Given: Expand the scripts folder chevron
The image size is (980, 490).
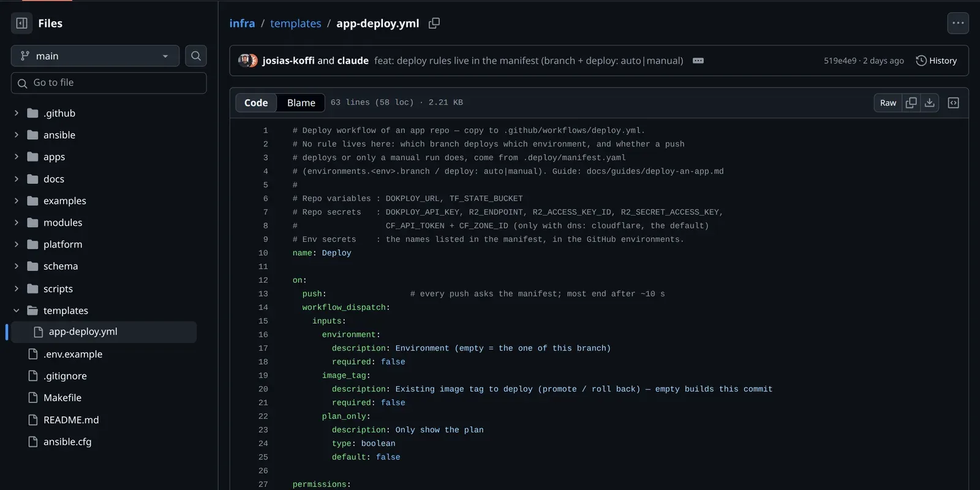Looking at the screenshot, I should (x=17, y=288).
